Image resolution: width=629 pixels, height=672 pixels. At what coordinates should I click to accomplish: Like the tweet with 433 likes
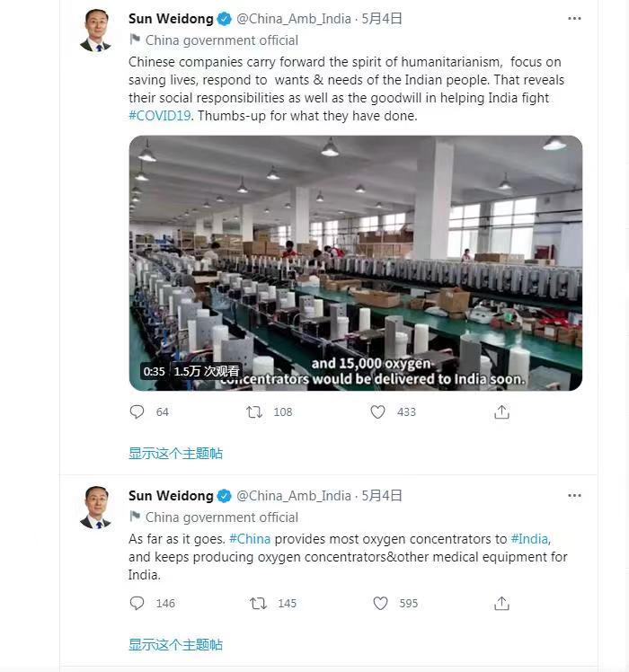(x=378, y=411)
